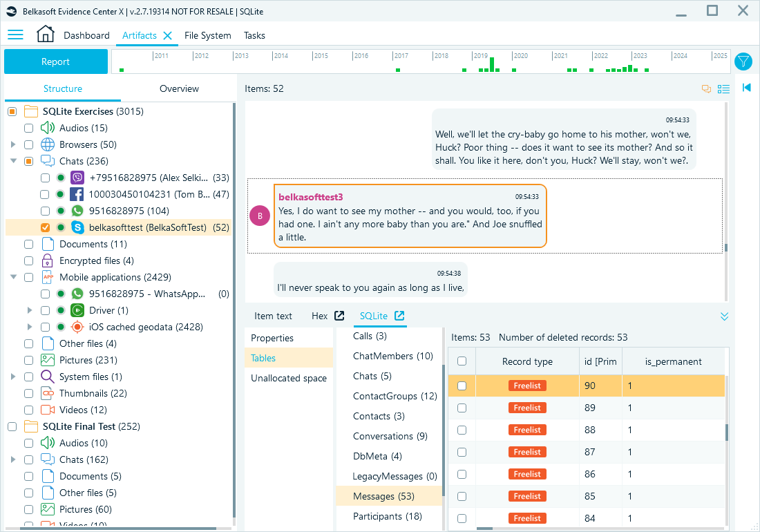Select Unallocated space in SQLite panel
This screenshot has height=532, width=760.
pyautogui.click(x=288, y=379)
